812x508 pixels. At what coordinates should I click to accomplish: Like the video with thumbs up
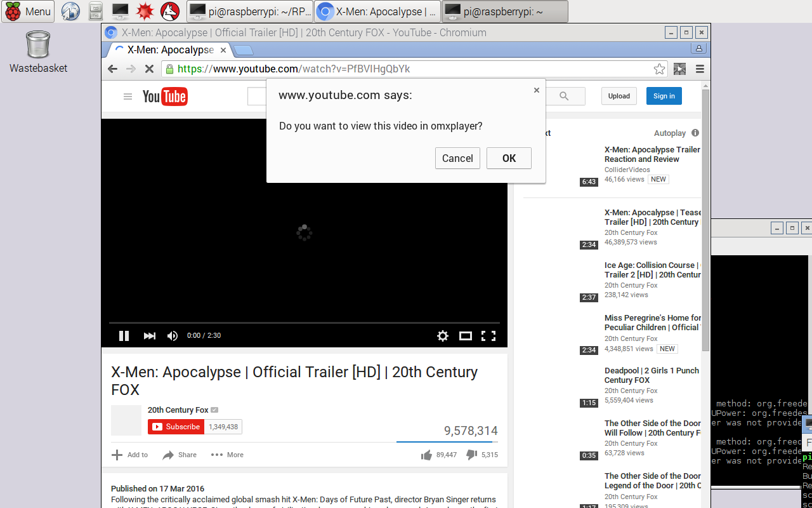tap(426, 455)
